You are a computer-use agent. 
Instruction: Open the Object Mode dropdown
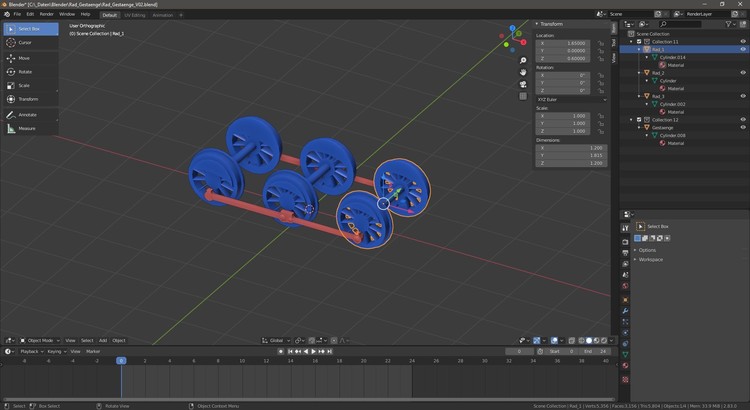pos(39,340)
